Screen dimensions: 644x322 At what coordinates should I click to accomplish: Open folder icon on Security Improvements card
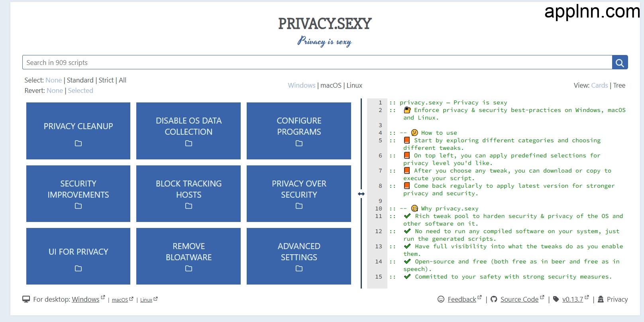pyautogui.click(x=78, y=206)
